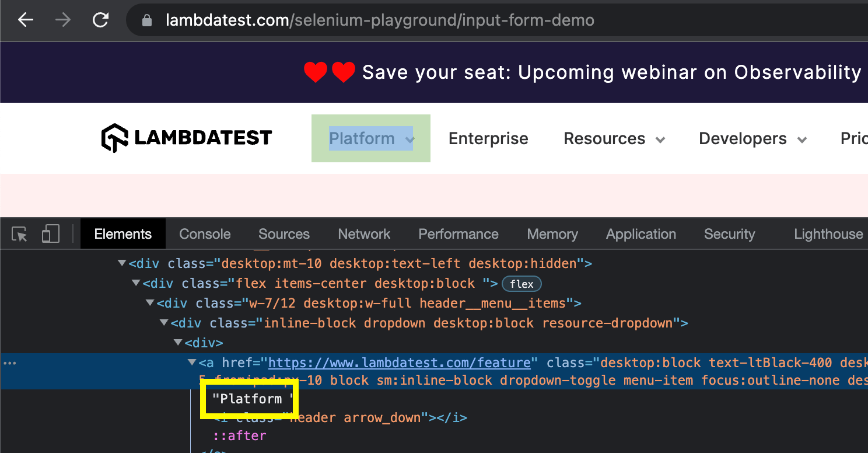Collapse the highlighted anchor element node
The image size is (868, 453).
point(192,362)
